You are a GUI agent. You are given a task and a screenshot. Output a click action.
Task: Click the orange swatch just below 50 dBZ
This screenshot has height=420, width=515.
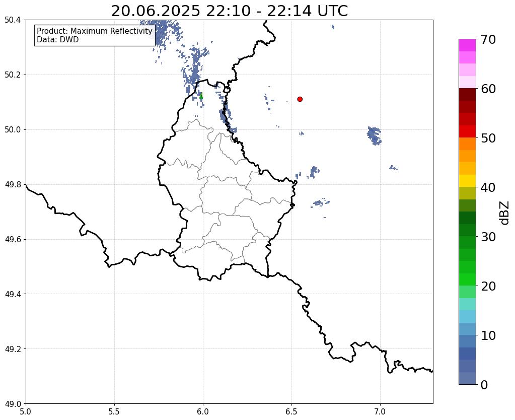tap(467, 144)
